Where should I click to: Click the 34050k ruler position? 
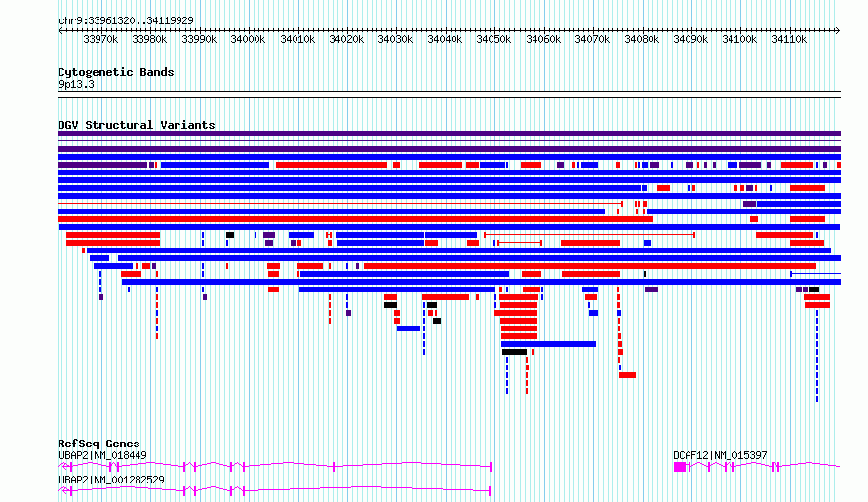pyautogui.click(x=493, y=39)
